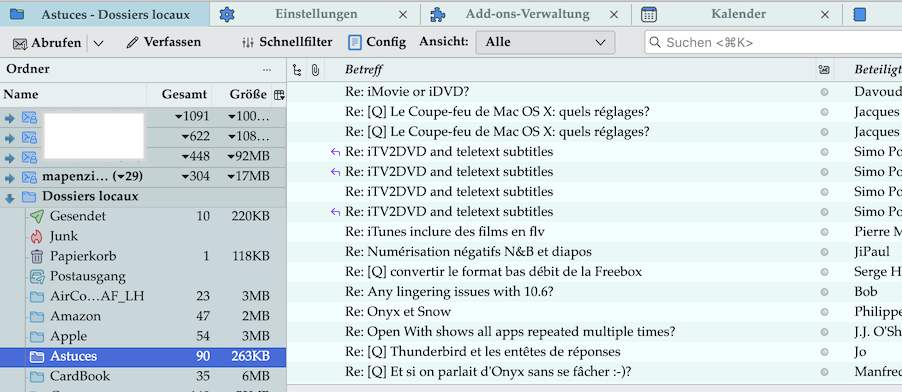Toggle read status of iMovie or iDVD message

824,92
